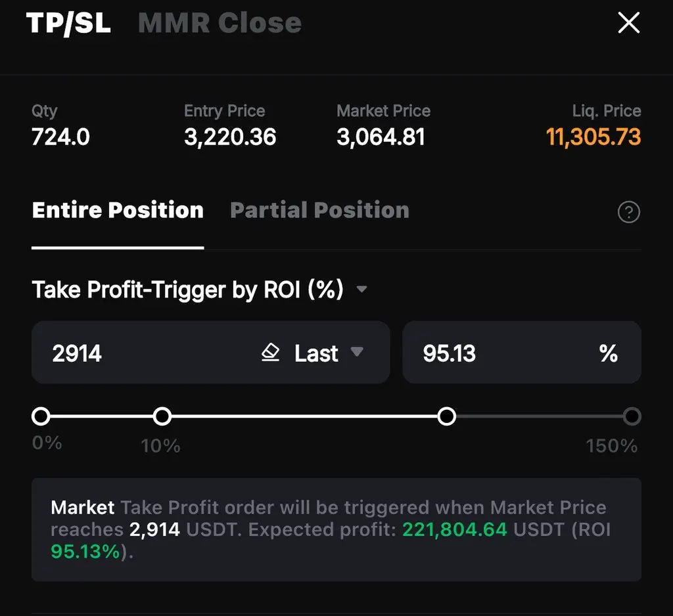The height and width of the screenshot is (616, 673).
Task: Close the TP/SL panel
Action: tap(628, 24)
